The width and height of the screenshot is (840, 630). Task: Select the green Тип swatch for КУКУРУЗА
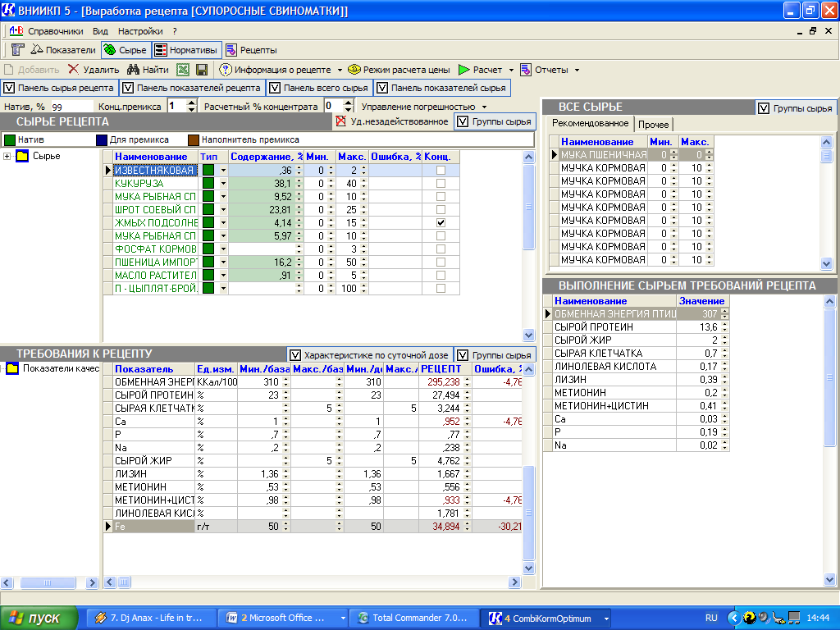coord(208,184)
